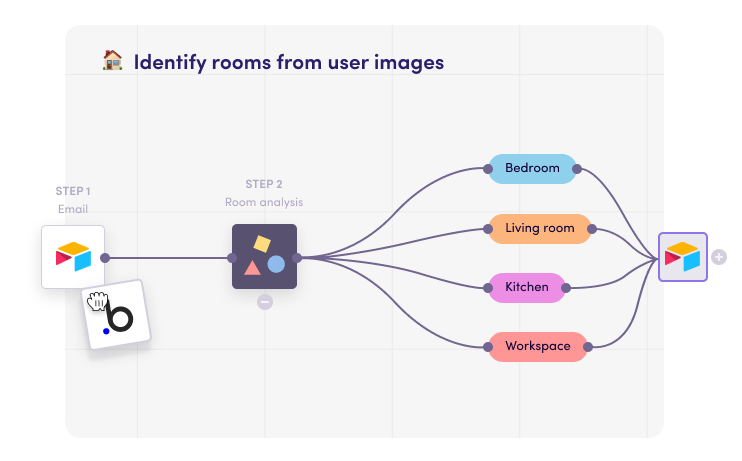The width and height of the screenshot is (742, 461).
Task: Click the left connector dot of the Bedroom pill
Action: pos(488,169)
